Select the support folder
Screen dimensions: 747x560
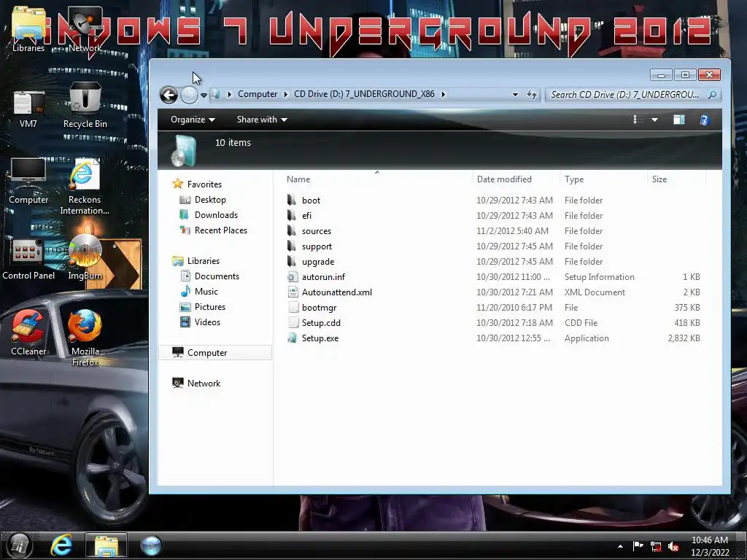click(x=317, y=246)
